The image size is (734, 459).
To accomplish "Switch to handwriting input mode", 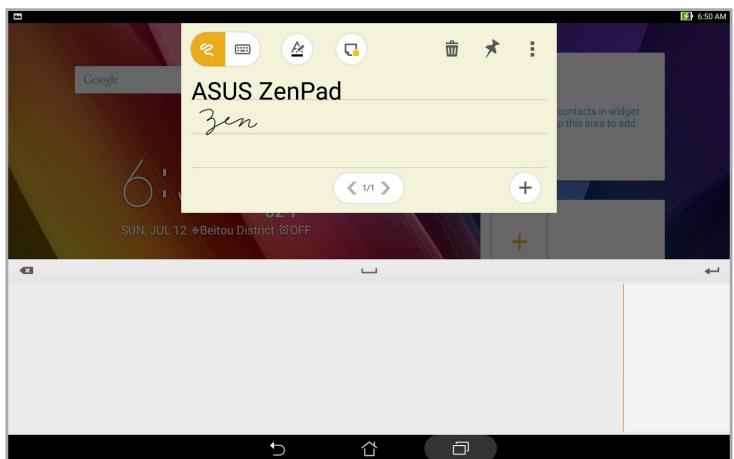I will [x=208, y=49].
